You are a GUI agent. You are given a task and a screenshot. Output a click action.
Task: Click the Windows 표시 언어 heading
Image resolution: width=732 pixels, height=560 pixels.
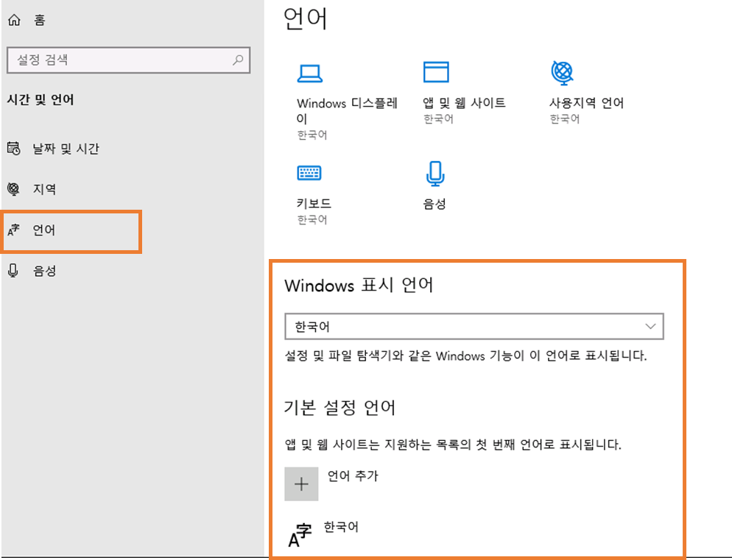click(x=359, y=285)
